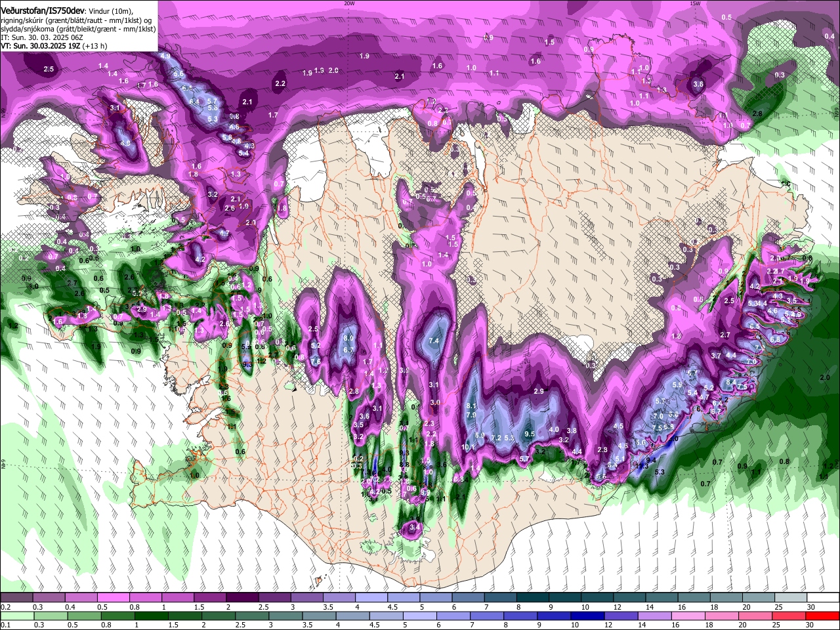Select upper legend white swatch labeled 30
840x630 pixels.
tap(823, 597)
